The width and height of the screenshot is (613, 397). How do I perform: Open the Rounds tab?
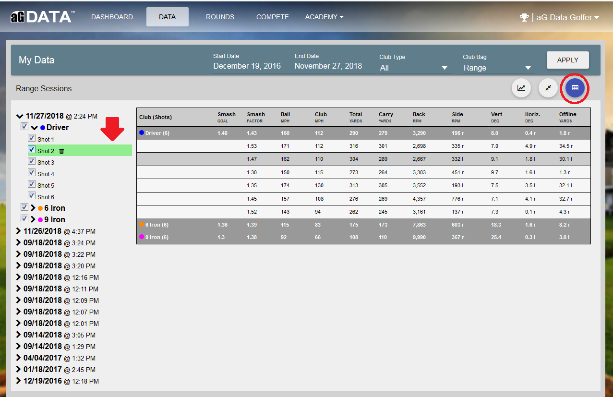(220, 17)
